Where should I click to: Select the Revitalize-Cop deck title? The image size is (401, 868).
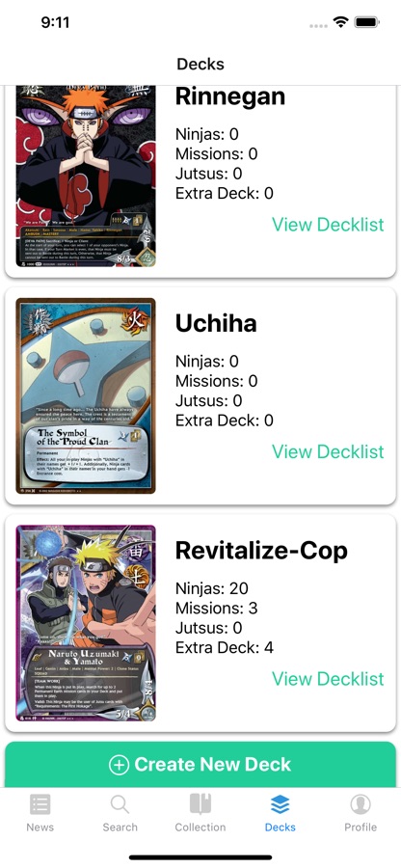[261, 551]
